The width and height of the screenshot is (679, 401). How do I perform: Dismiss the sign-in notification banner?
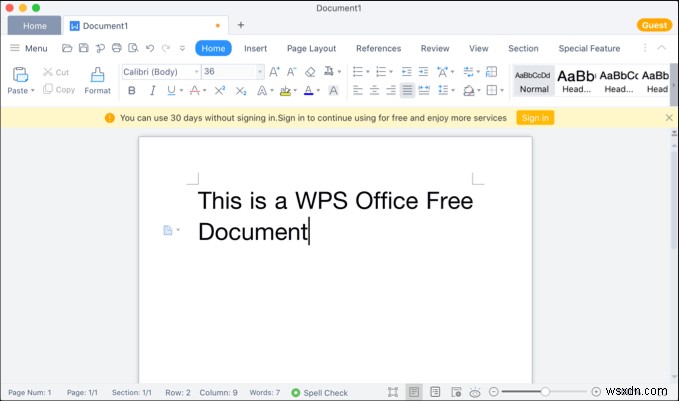[x=669, y=118]
